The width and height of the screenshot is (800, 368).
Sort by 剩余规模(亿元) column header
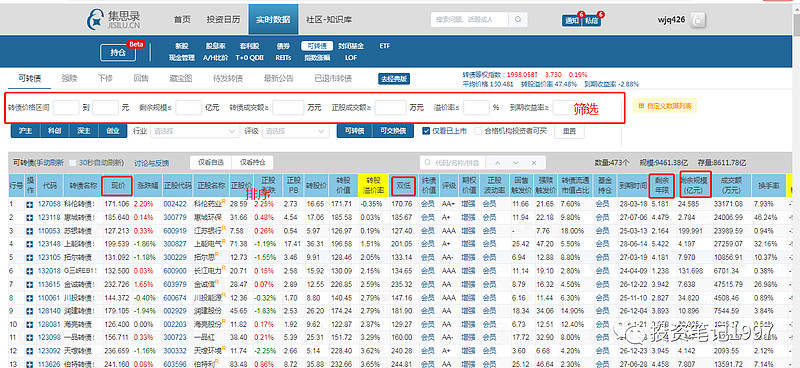point(695,186)
